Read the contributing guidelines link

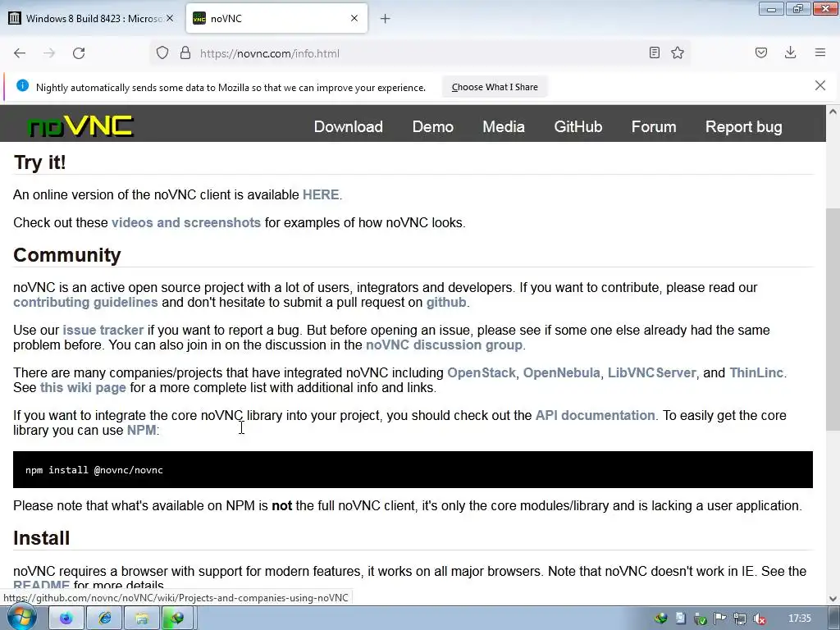click(x=85, y=302)
